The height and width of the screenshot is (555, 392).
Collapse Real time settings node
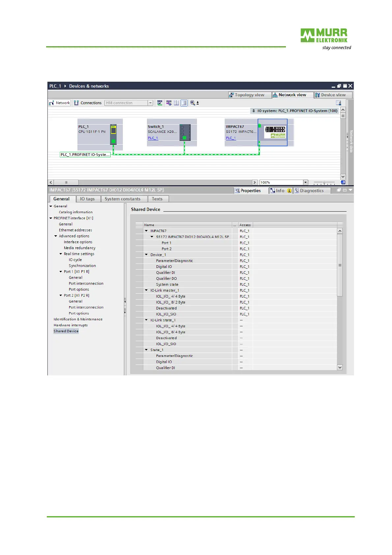point(61,254)
